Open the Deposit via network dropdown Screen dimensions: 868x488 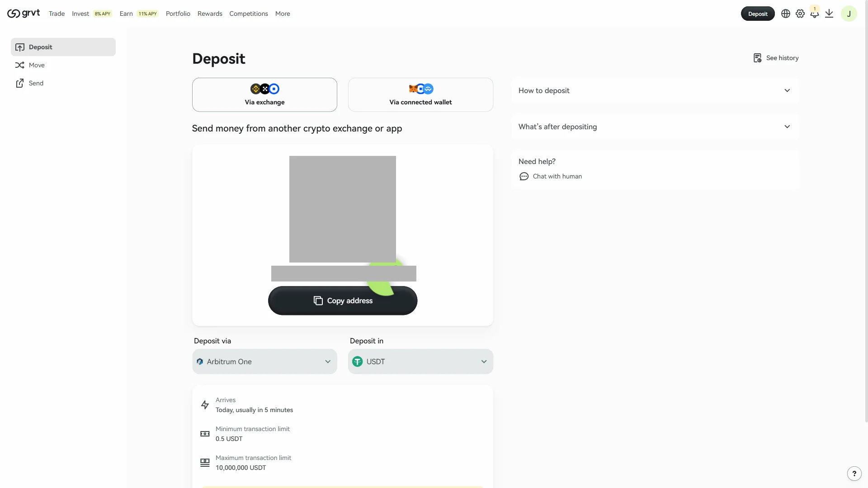pyautogui.click(x=264, y=361)
